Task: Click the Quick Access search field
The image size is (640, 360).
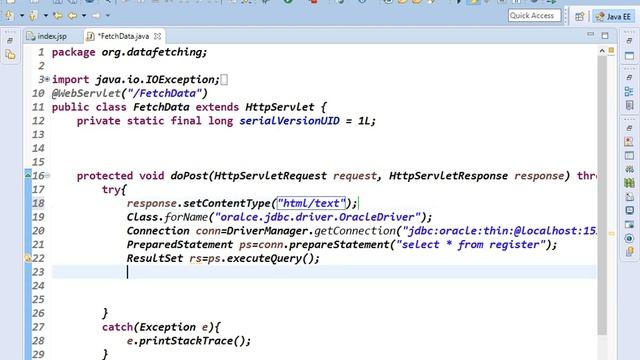Action: (x=534, y=16)
